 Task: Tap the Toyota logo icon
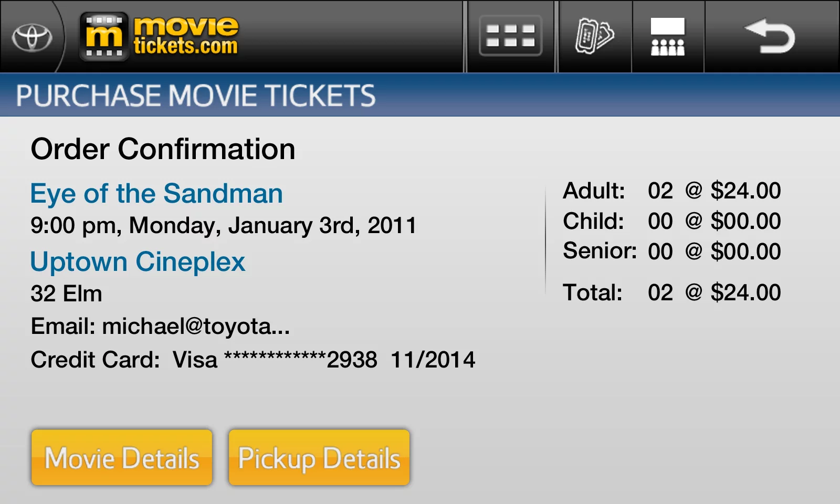(32, 37)
